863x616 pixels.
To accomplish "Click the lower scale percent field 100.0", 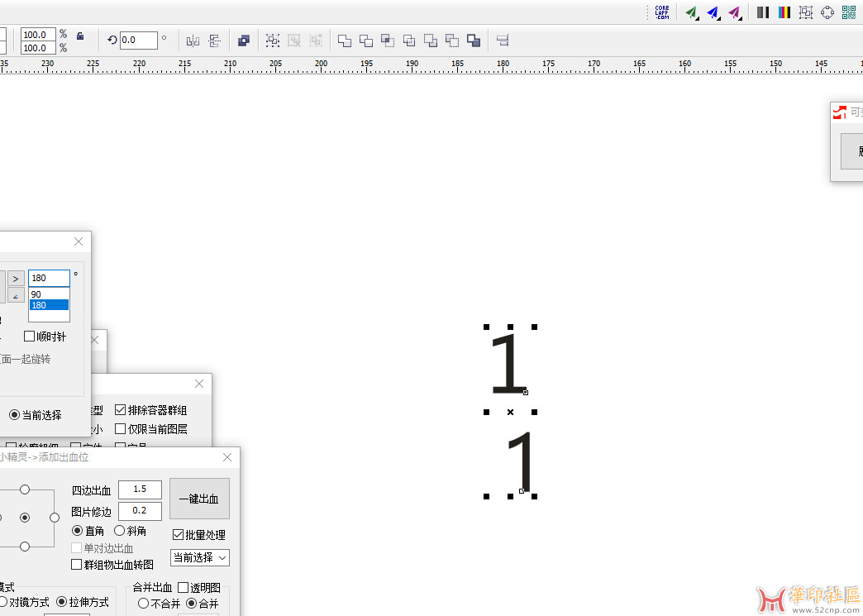I will [38, 48].
